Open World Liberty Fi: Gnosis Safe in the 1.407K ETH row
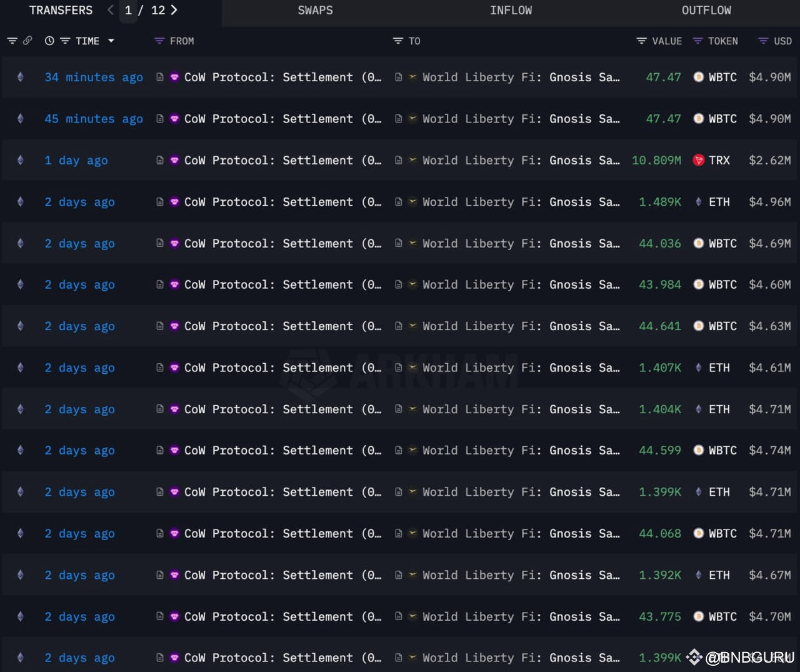This screenshot has width=800, height=672. click(x=521, y=368)
